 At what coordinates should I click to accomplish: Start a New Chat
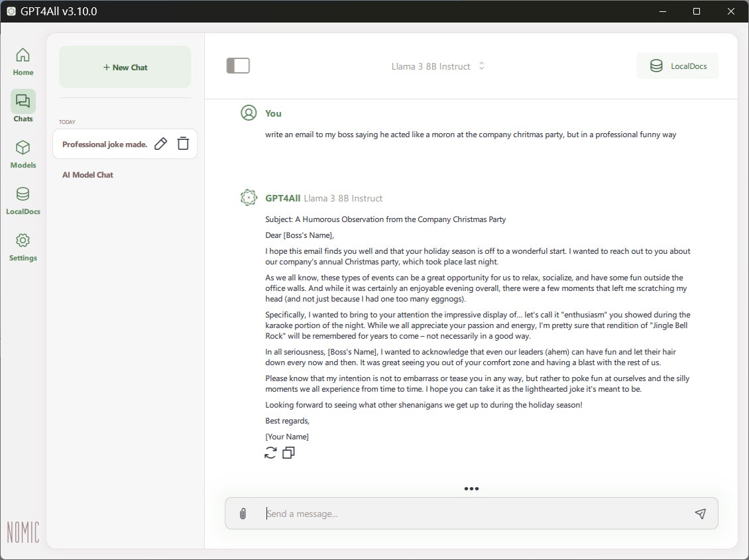125,68
